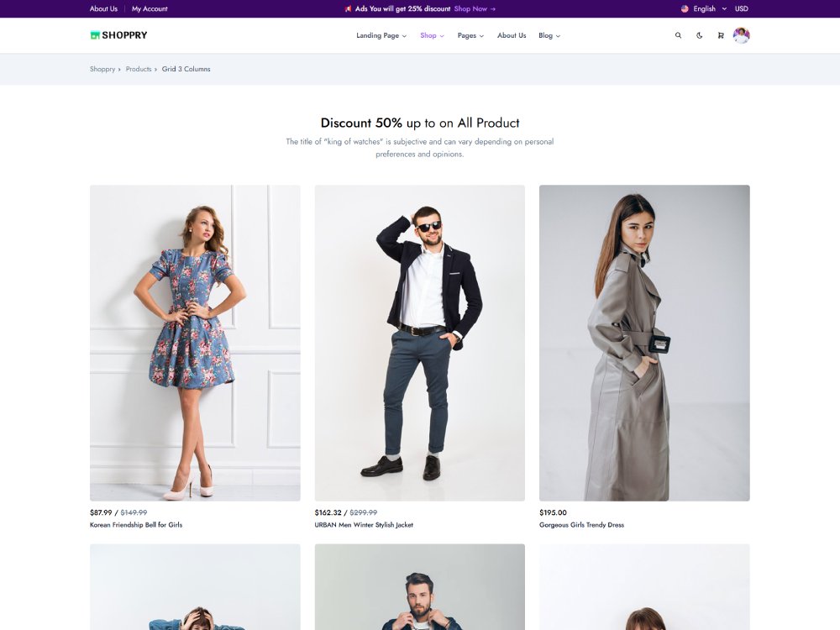
Task: Expand the Landing Page menu
Action: click(x=381, y=35)
